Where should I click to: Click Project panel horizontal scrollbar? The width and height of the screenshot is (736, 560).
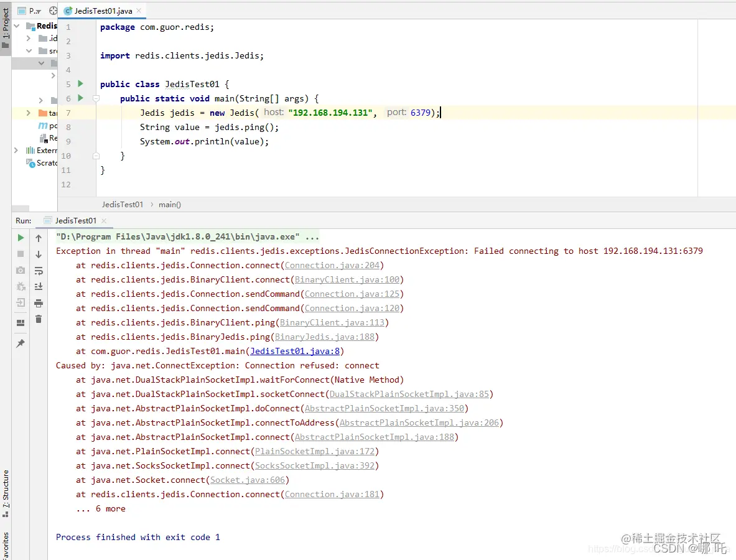(20, 208)
